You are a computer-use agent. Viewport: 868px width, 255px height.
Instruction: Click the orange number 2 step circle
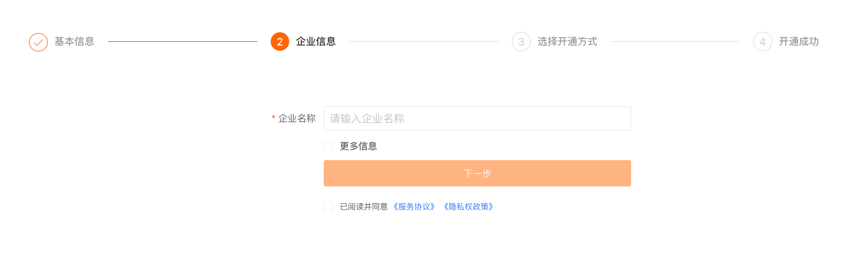[280, 42]
